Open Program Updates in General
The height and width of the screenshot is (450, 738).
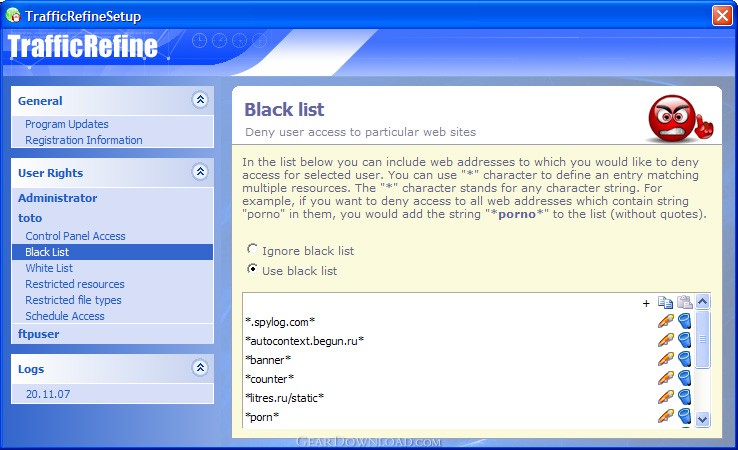[67, 124]
